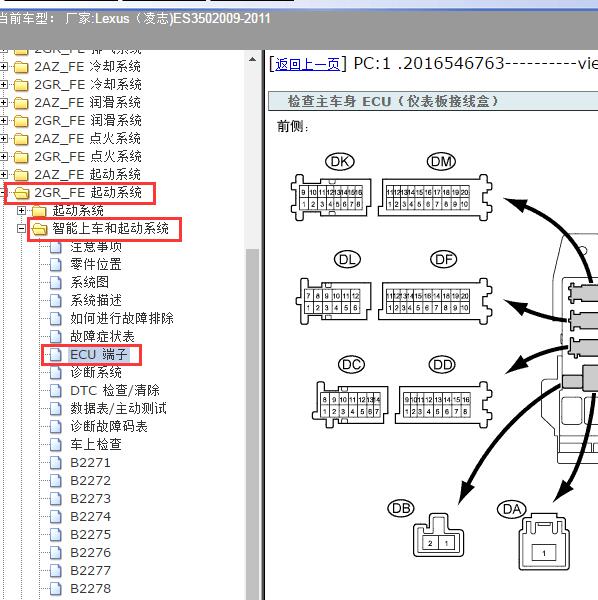Open the 诊断故障码表 page
The width and height of the screenshot is (598, 600).
pos(109,427)
